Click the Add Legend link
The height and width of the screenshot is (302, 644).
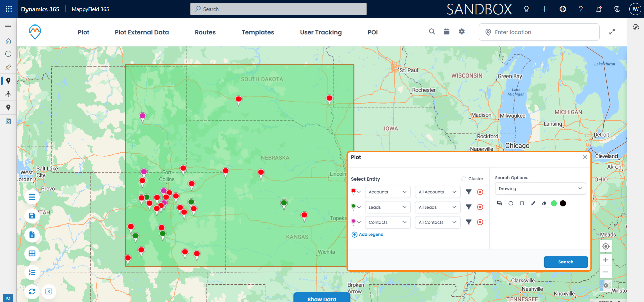tap(367, 234)
